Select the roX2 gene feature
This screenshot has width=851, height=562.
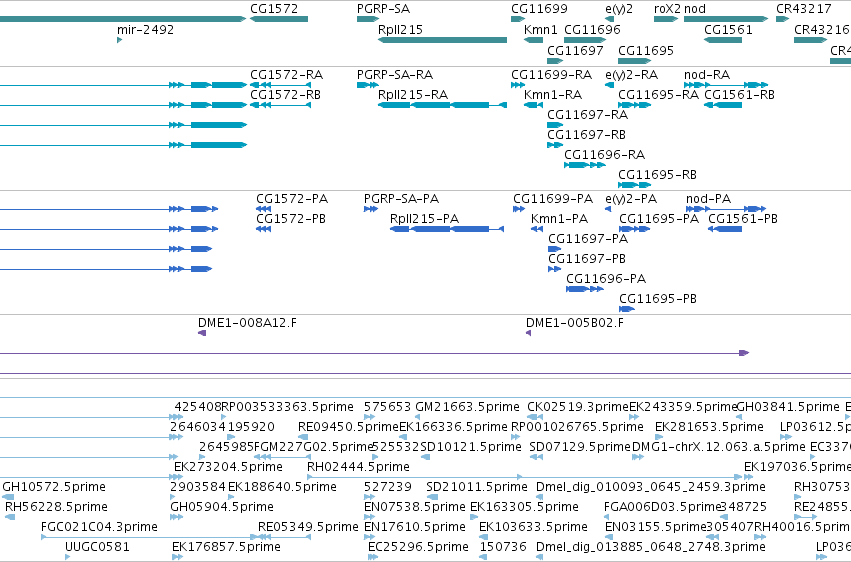666,19
